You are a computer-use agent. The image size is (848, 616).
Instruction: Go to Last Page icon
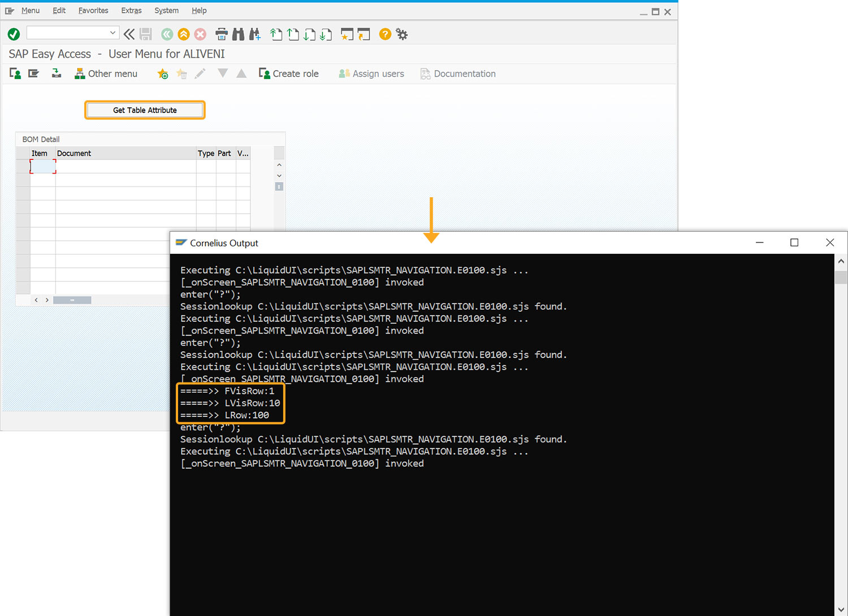326,34
